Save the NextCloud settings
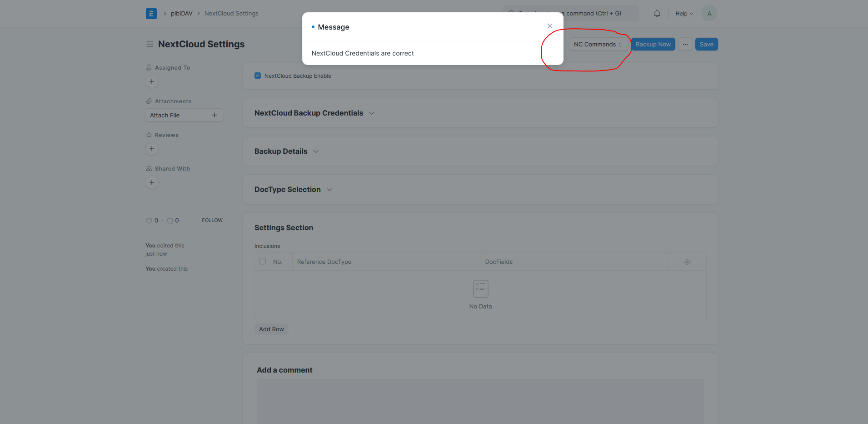 (707, 44)
